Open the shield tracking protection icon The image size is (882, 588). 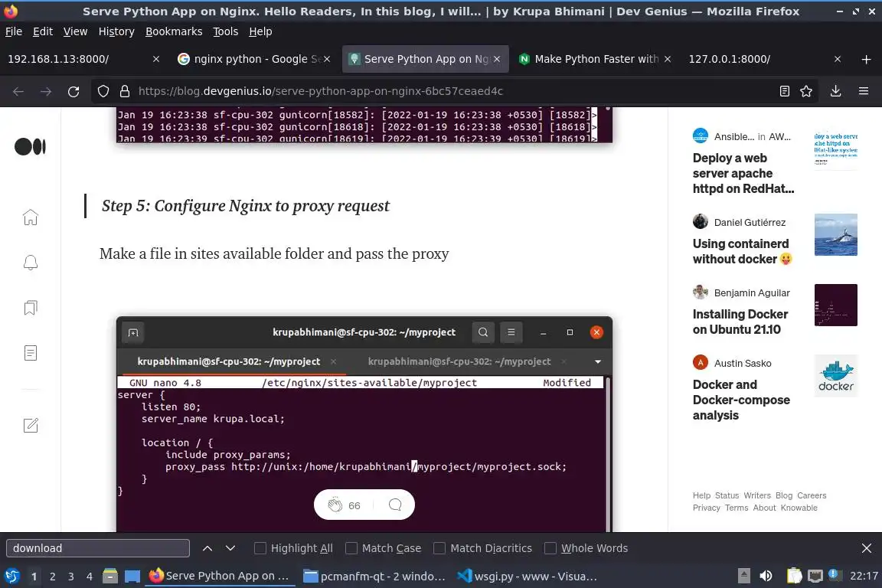tap(103, 91)
